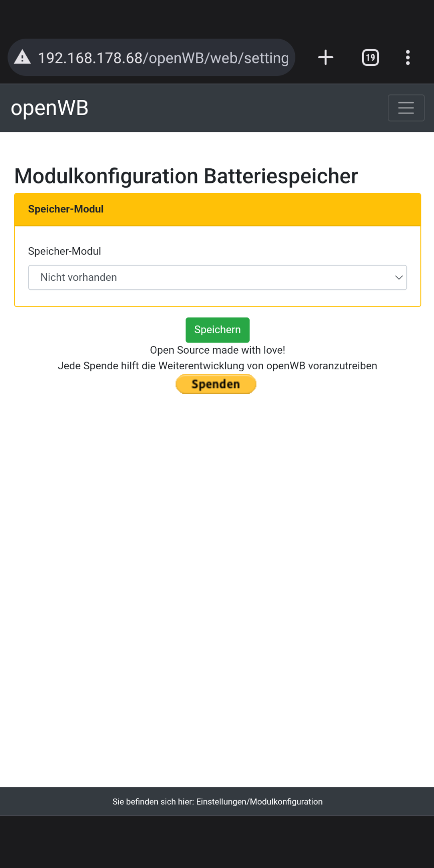Screen dimensions: 434x868
Task: Open the Speicher-Modul select box
Action: pos(217,277)
